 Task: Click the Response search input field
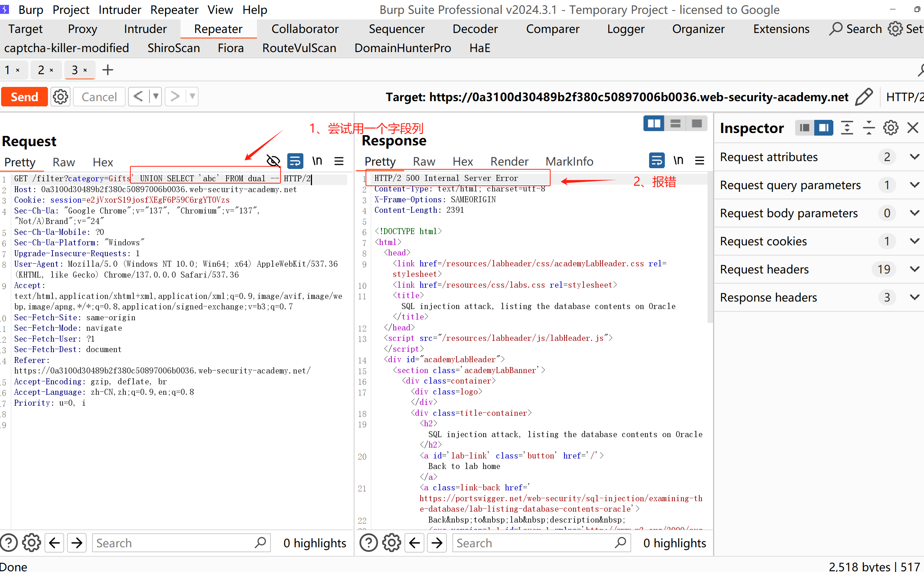[x=533, y=543]
